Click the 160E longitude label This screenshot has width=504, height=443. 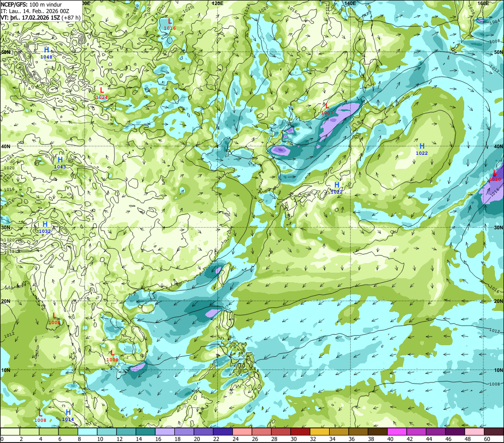483,3
